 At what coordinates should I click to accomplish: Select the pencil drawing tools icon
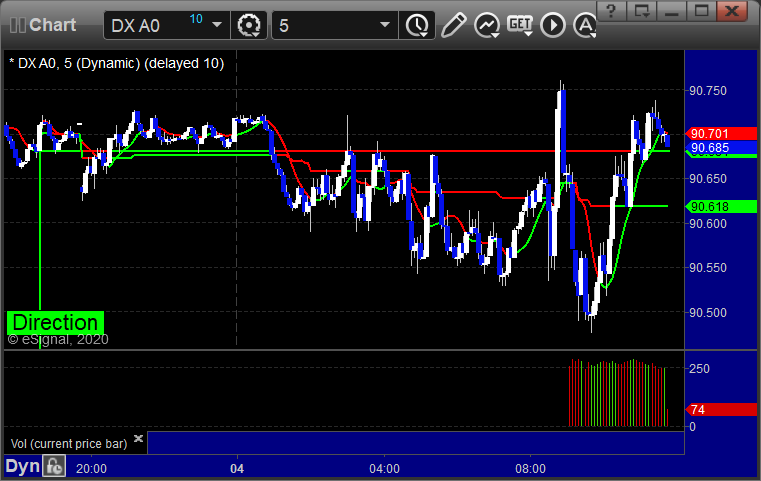click(x=454, y=25)
